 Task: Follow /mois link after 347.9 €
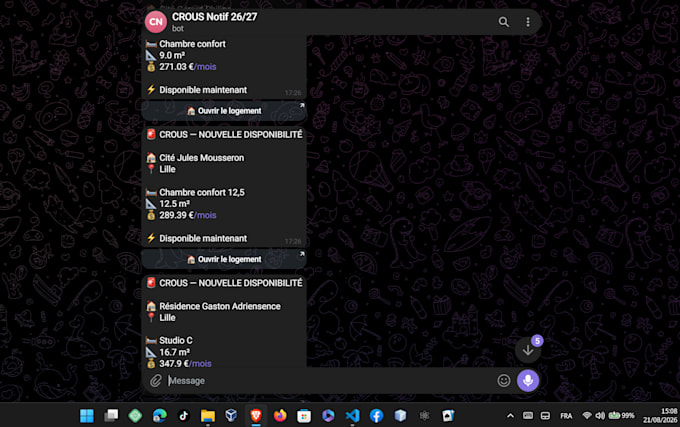click(x=200, y=364)
